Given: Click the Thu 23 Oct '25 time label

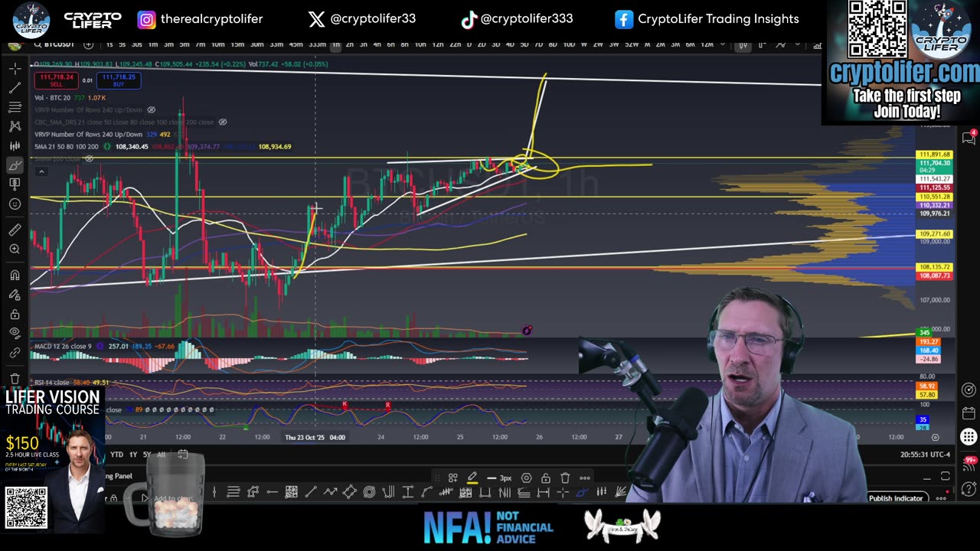Looking at the screenshot, I should pos(315,438).
